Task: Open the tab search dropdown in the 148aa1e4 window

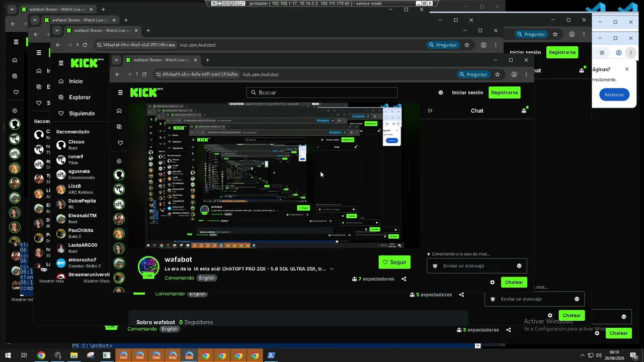Action: click(57, 30)
